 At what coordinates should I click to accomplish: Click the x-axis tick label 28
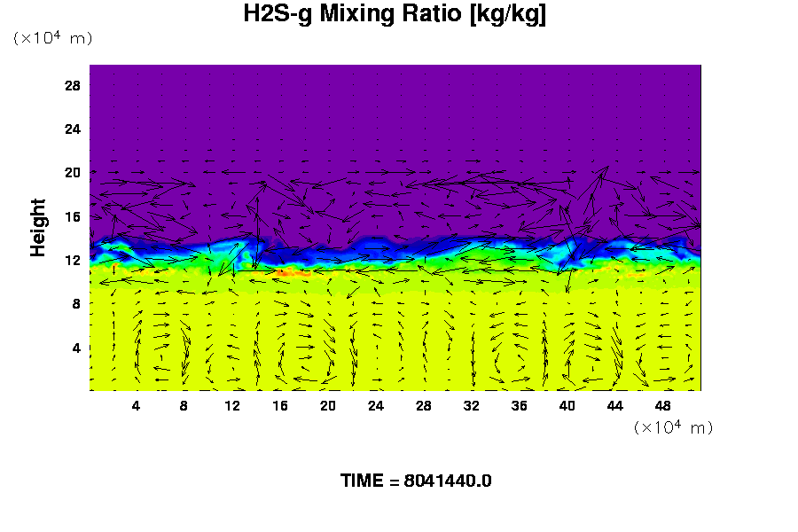(x=424, y=406)
